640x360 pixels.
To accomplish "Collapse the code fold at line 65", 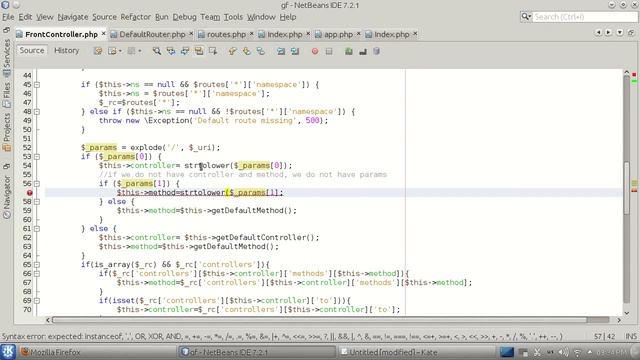I will pyautogui.click(x=37, y=264).
